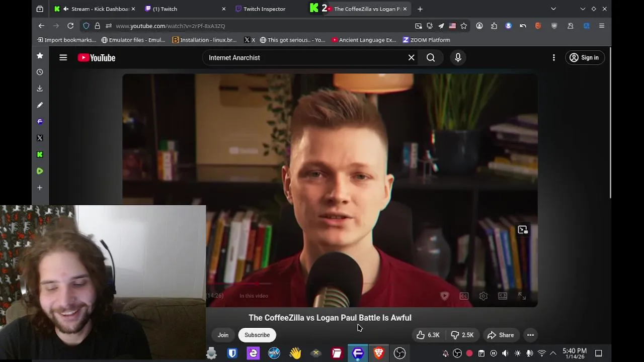This screenshot has width=644, height=362.
Task: Unmute the Kick Dashboard tab audio icon
Action: point(66,9)
